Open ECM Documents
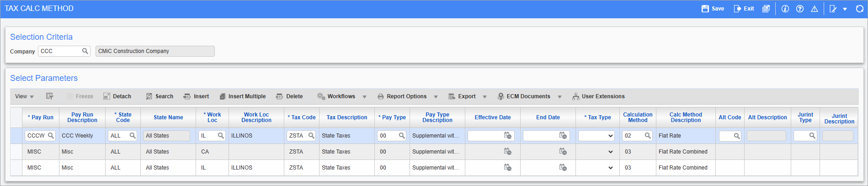The width and height of the screenshot is (868, 186). (x=524, y=96)
